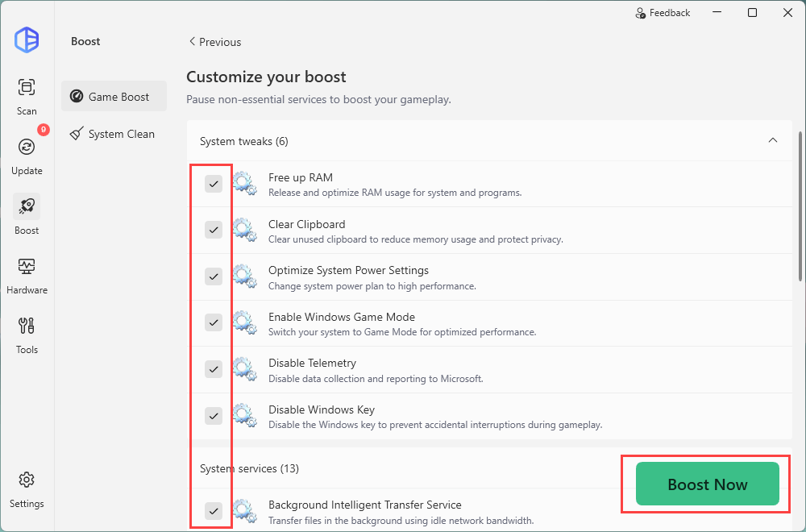This screenshot has width=806, height=532.
Task: Uncheck Background Intelligent Transfer Service
Action: pyautogui.click(x=214, y=511)
